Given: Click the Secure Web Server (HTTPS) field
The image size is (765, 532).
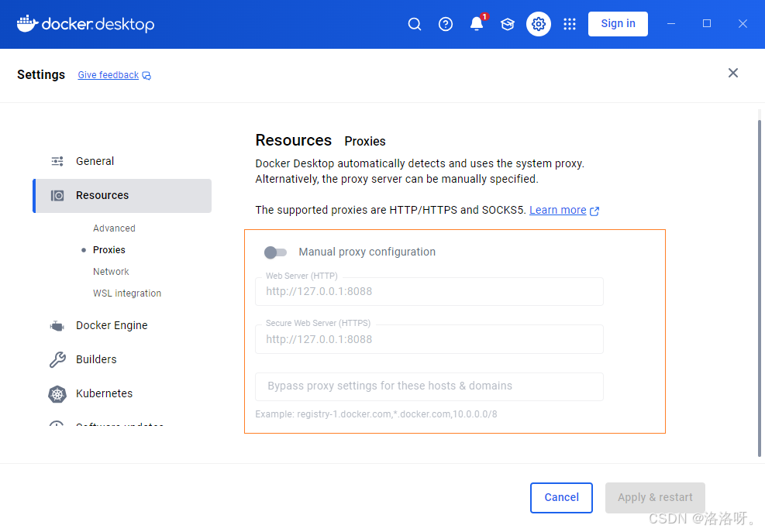Looking at the screenshot, I should pyautogui.click(x=429, y=339).
